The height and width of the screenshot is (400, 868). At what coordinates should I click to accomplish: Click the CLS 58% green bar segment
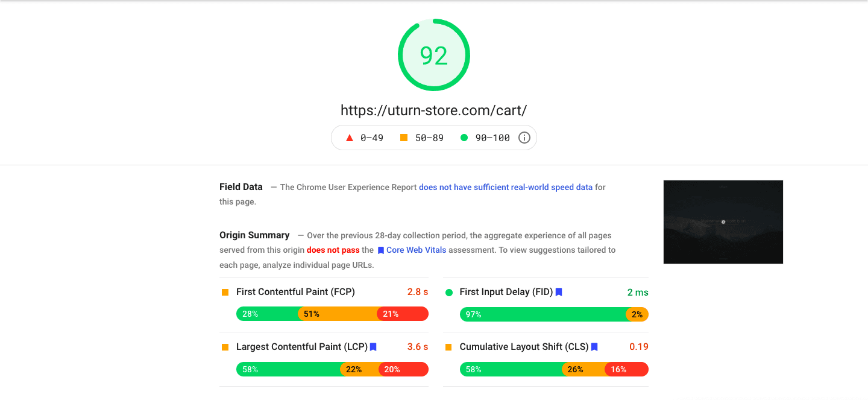pyautogui.click(x=511, y=369)
